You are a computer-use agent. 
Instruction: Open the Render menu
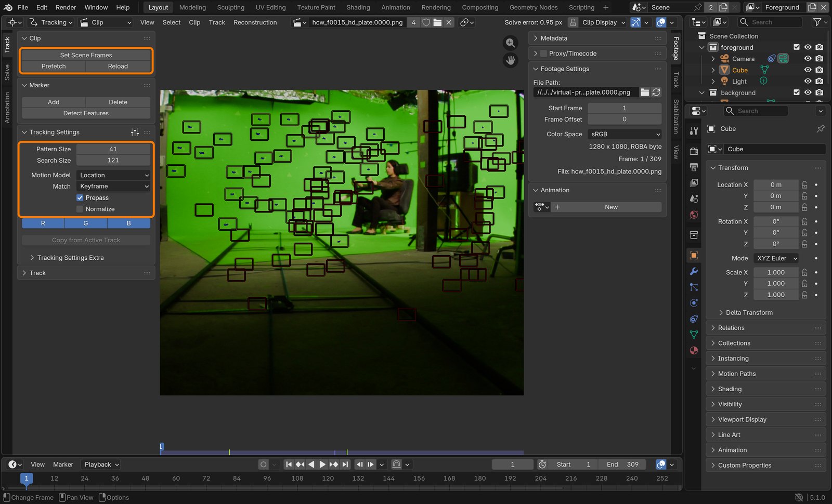[x=66, y=7]
